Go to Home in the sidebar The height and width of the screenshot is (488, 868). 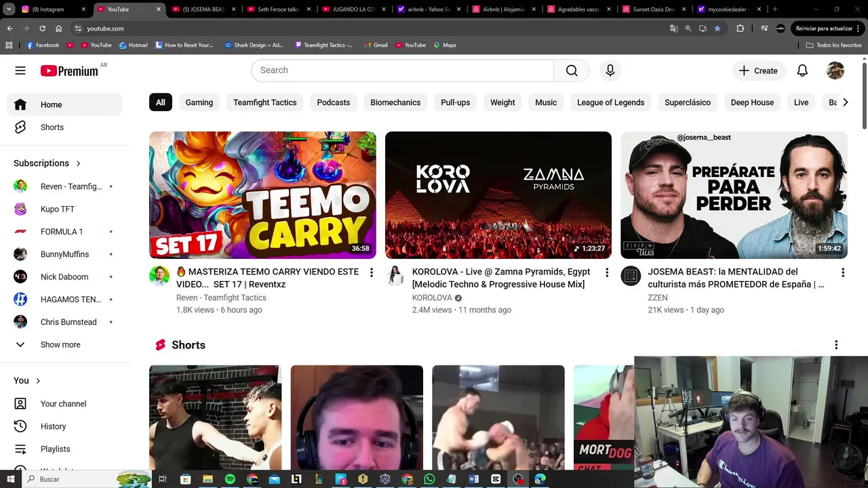64,104
